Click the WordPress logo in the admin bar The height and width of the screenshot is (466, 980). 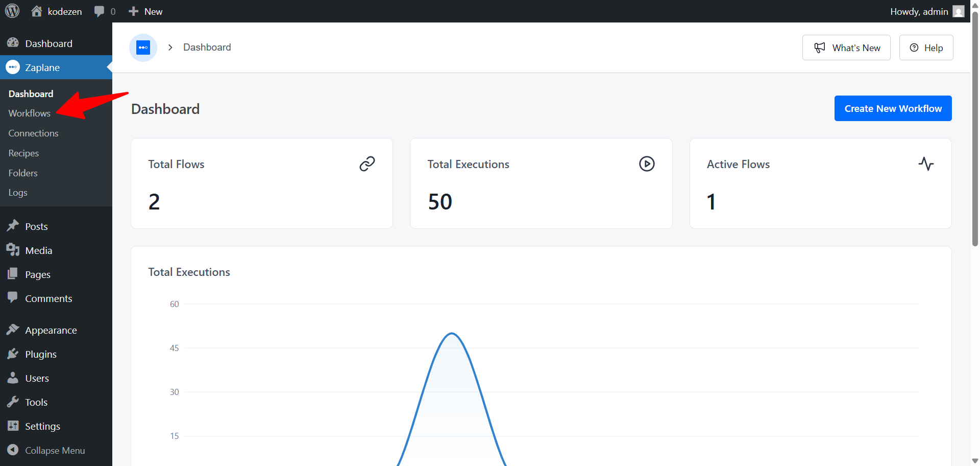click(x=12, y=11)
